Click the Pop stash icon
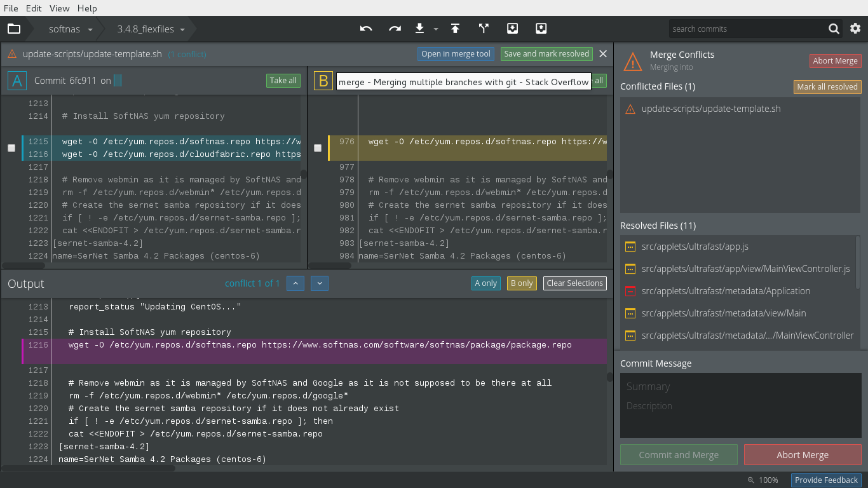868x488 pixels. tap(541, 29)
